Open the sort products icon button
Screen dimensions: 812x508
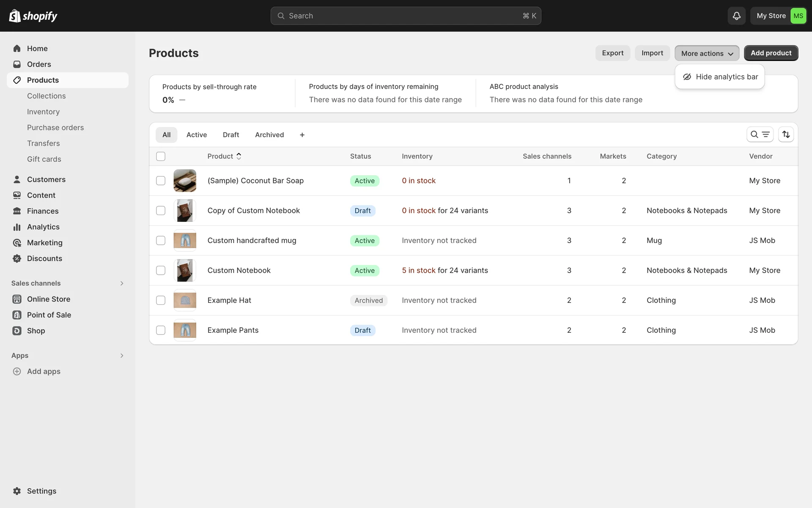[x=786, y=135]
